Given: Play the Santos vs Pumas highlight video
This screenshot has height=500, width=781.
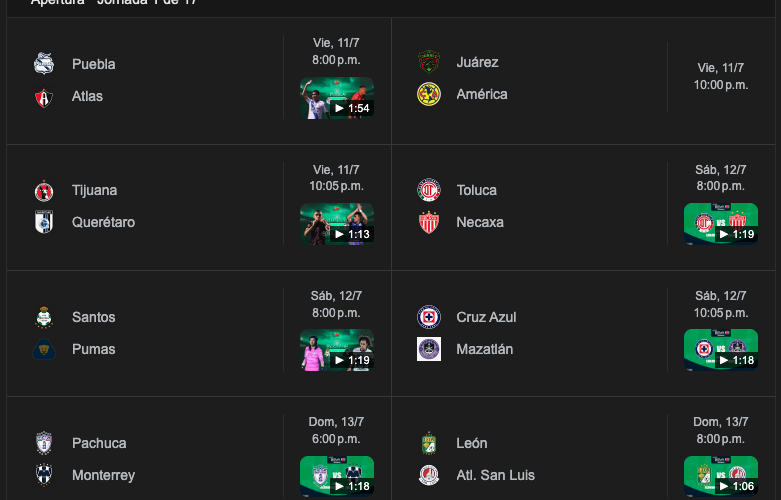Looking at the screenshot, I should [337, 350].
